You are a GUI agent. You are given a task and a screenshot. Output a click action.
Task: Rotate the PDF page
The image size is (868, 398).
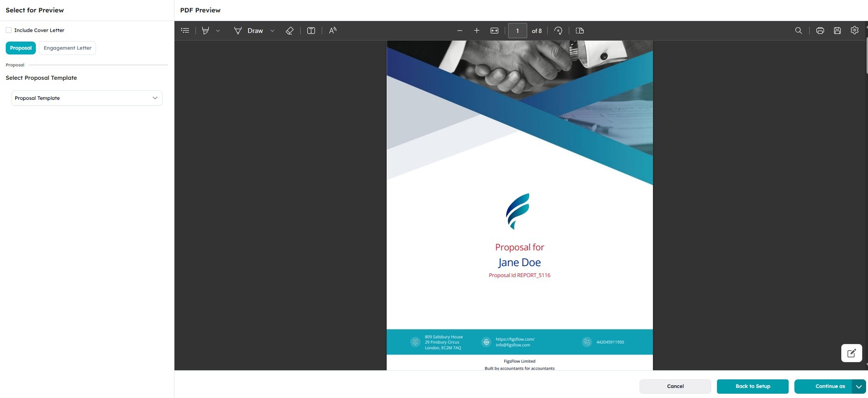tap(558, 31)
